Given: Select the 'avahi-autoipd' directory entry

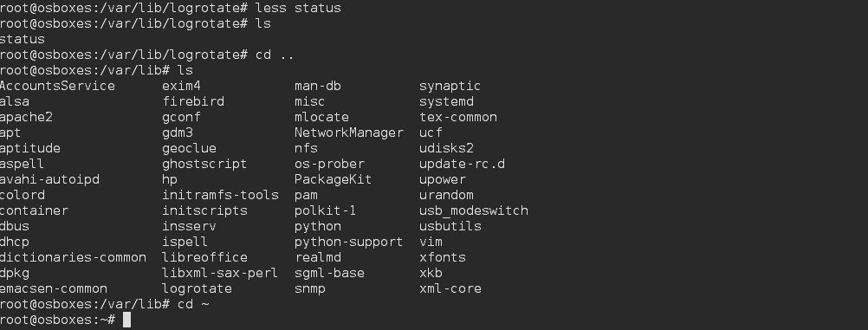Looking at the screenshot, I should [x=50, y=179].
